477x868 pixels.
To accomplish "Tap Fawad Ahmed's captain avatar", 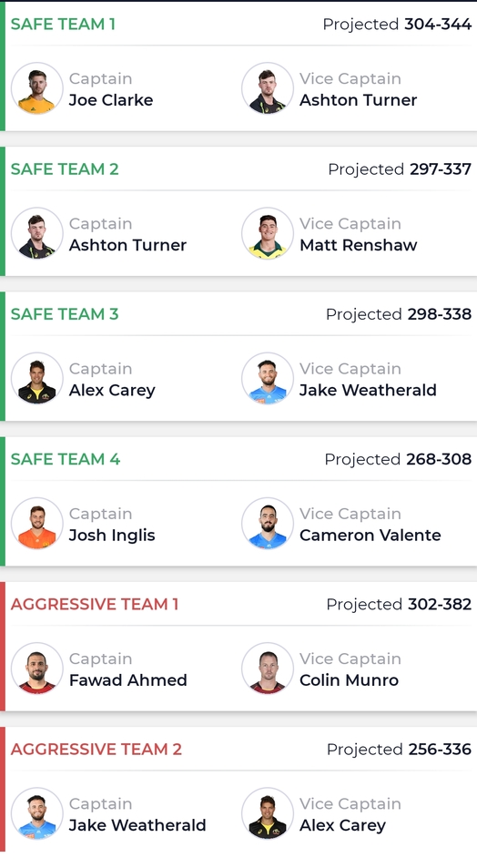I will [37, 669].
